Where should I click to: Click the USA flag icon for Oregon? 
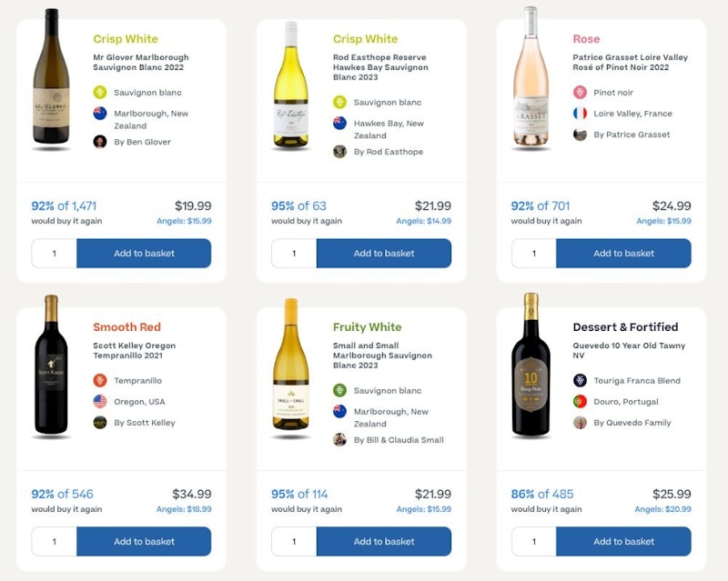coord(100,402)
